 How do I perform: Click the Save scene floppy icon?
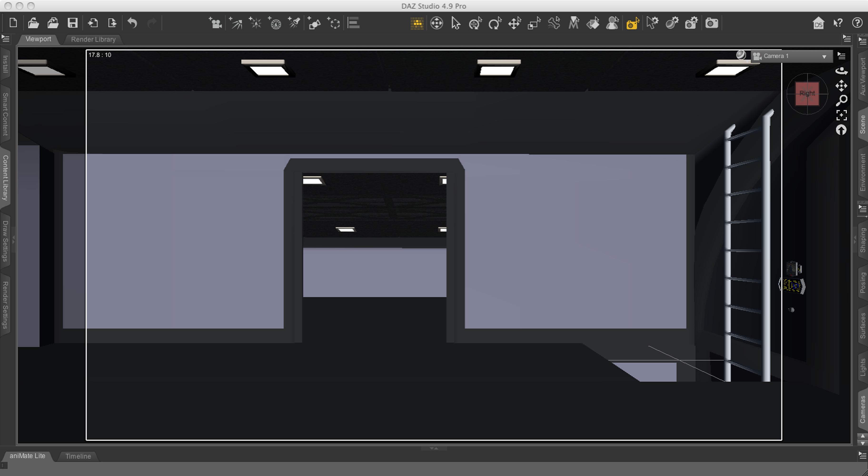72,23
